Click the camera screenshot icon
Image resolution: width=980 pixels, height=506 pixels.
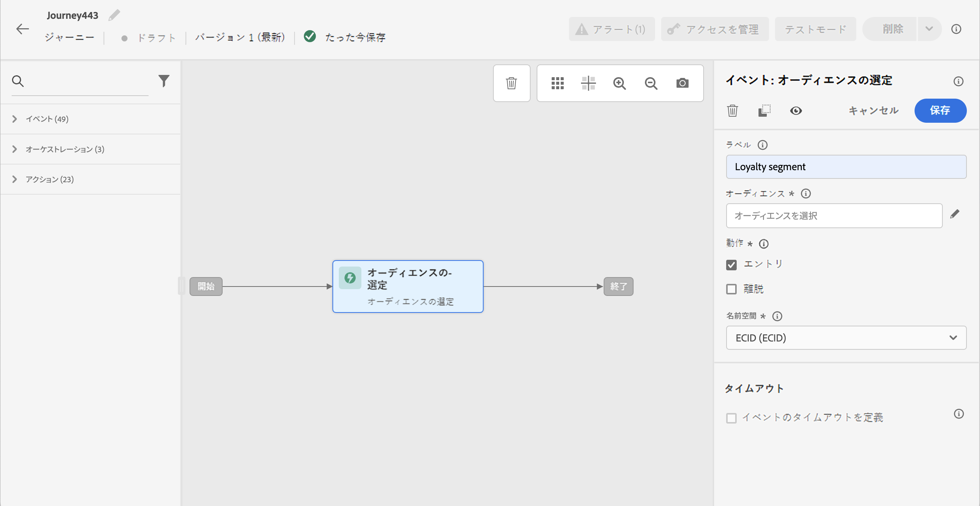(682, 83)
